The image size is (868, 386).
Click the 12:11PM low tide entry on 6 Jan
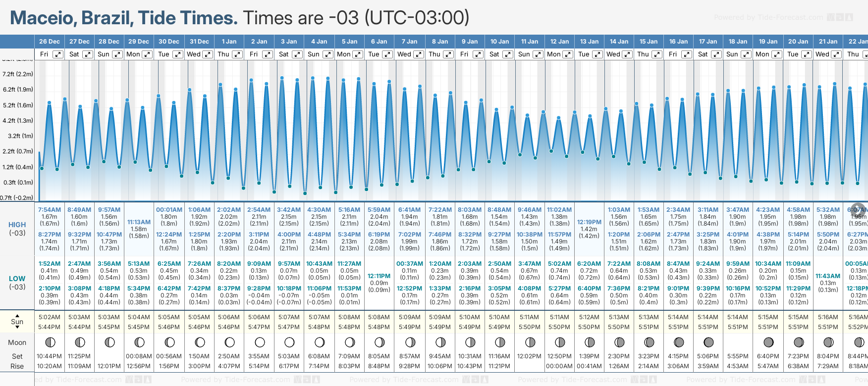(x=379, y=276)
